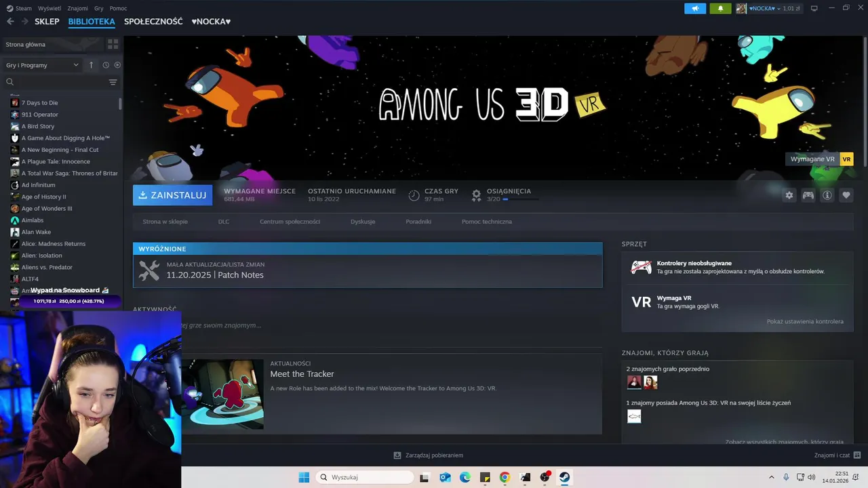The width and height of the screenshot is (868, 488).
Task: Click the unsupported controllers gamepad icon
Action: coord(641,267)
